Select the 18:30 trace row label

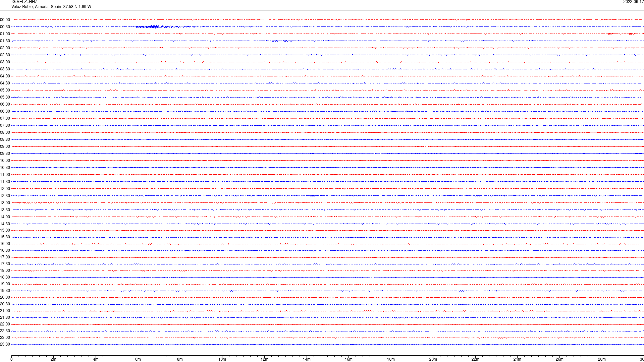5,277
